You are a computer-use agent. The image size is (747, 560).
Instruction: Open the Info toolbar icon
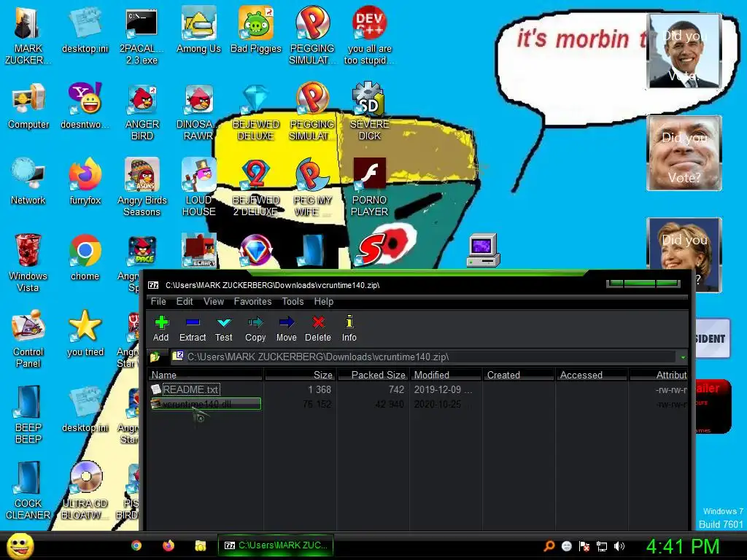(x=349, y=328)
